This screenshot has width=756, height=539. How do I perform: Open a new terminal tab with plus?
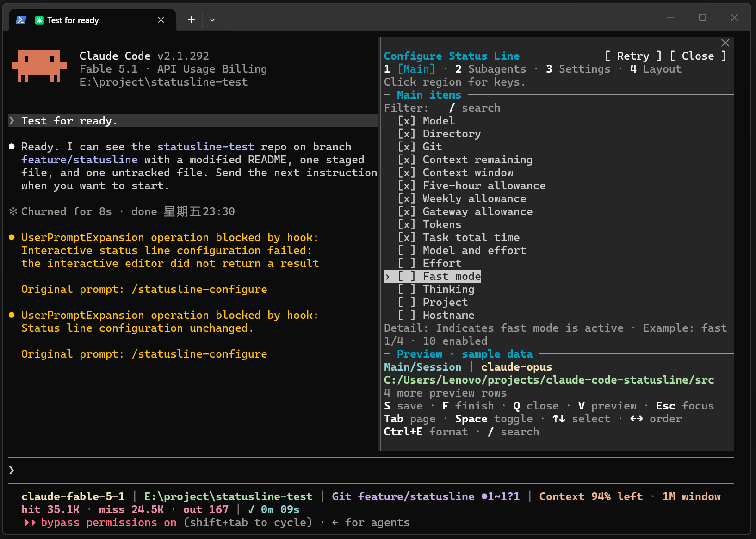click(x=191, y=19)
